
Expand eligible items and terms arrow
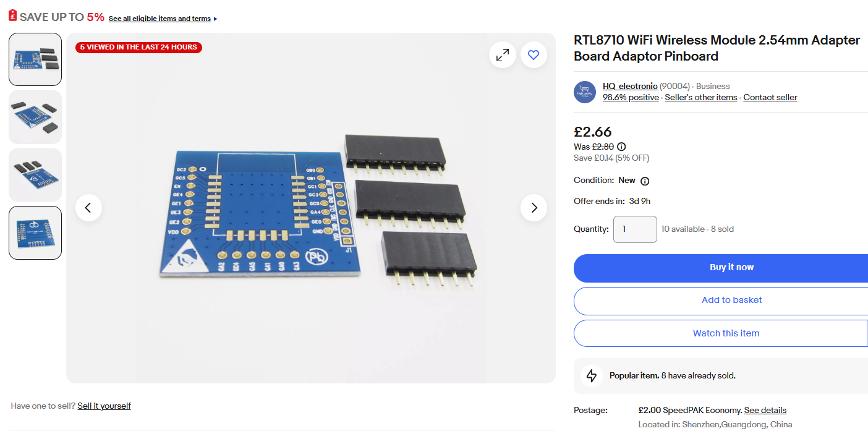(x=215, y=19)
